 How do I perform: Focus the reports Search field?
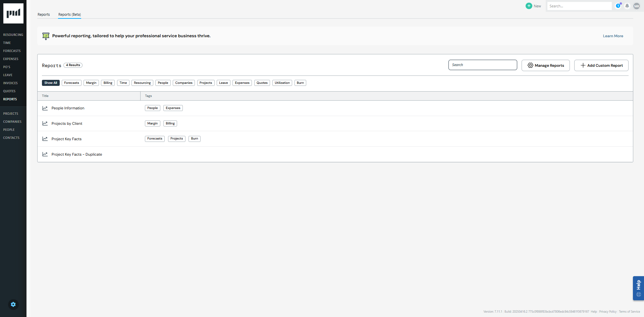(482, 65)
